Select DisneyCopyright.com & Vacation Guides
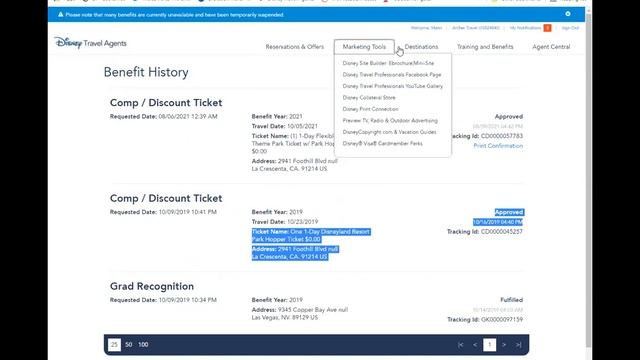Image resolution: width=640 pixels, height=360 pixels. pyautogui.click(x=389, y=132)
